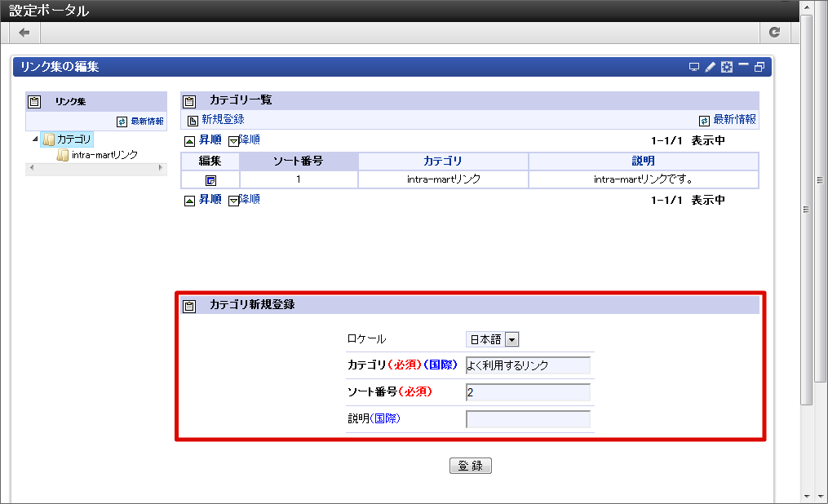Click the descending arrow icon below the table

233,201
